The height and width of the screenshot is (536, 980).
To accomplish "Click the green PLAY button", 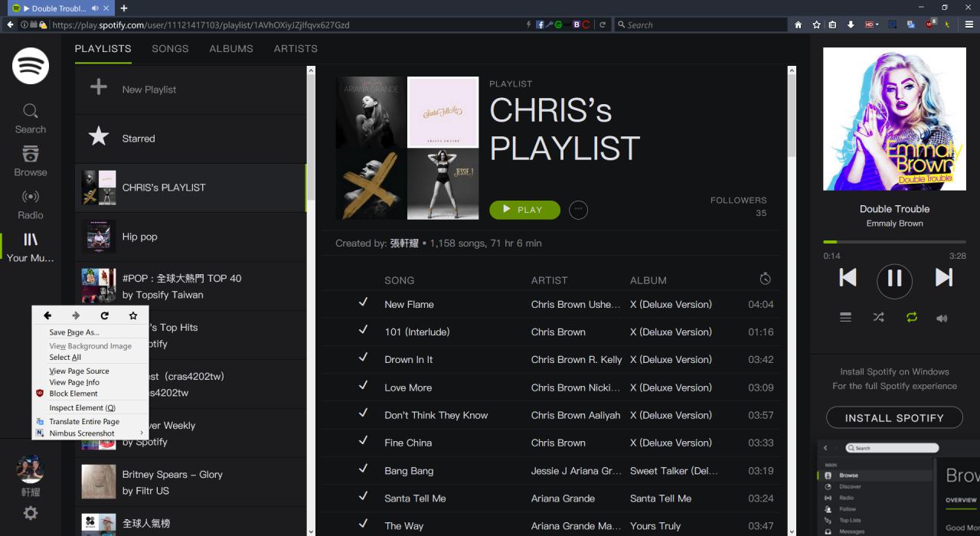I will pyautogui.click(x=524, y=210).
